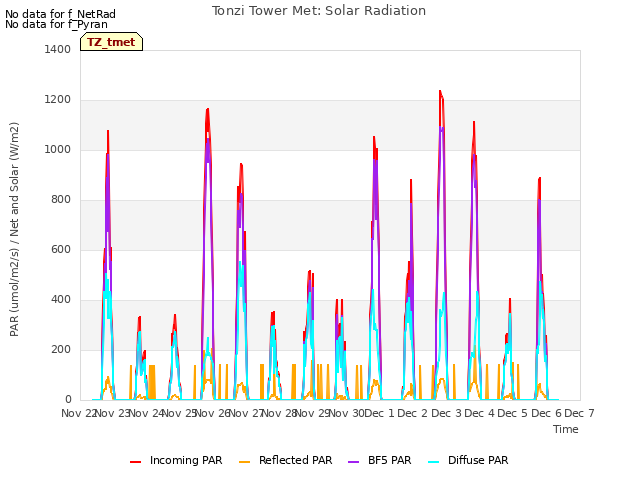
Task: Click the 1000 y-axis tick label
Action: coord(58,149)
